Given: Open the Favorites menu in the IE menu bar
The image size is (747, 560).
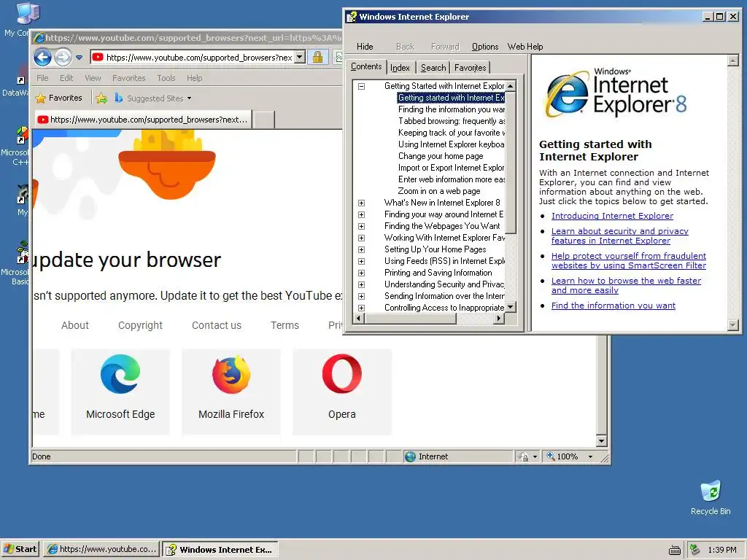Looking at the screenshot, I should [128, 78].
